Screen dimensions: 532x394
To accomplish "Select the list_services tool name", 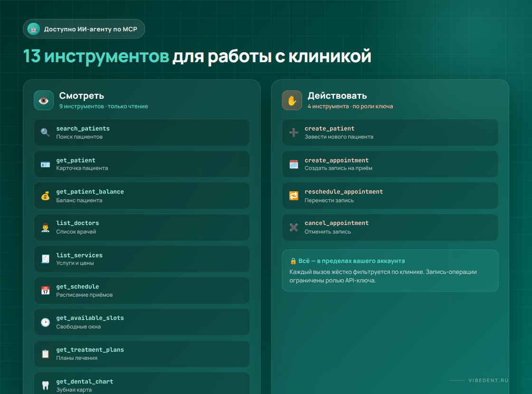I will 79,255.
